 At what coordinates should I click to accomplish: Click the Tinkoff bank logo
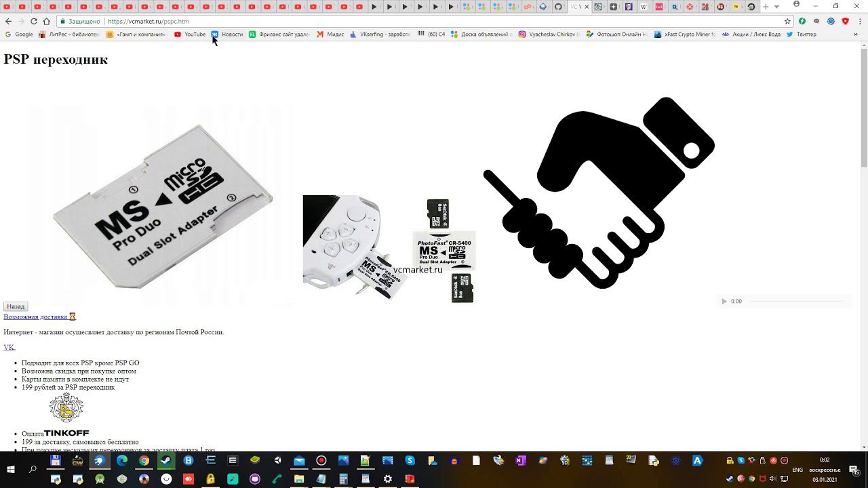pyautogui.click(x=66, y=414)
